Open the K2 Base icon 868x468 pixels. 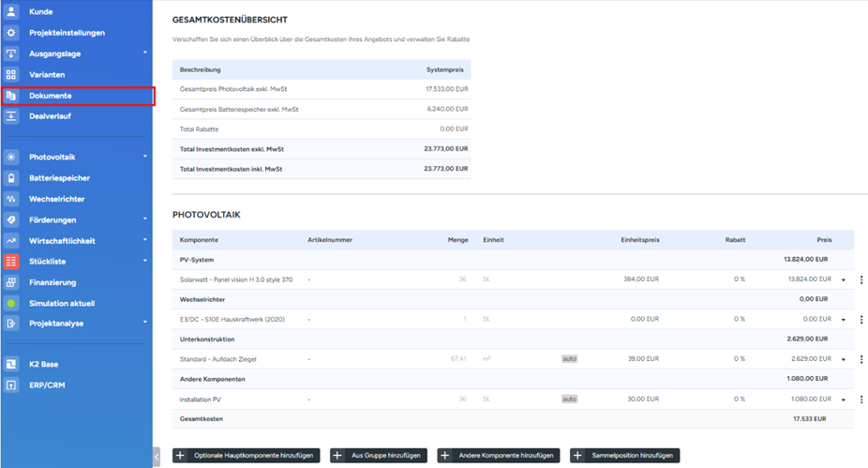coord(11,364)
